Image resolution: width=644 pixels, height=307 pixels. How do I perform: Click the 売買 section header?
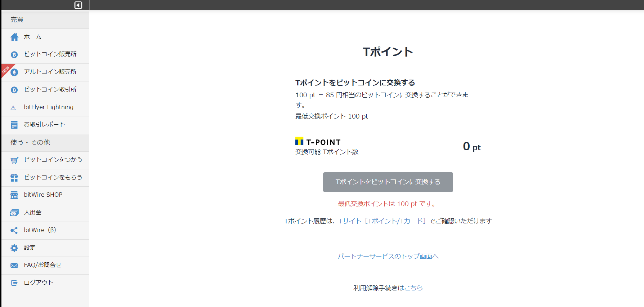click(x=45, y=20)
